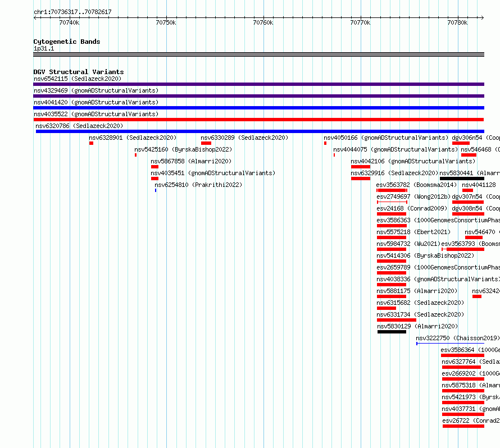
Task: Open the nsv546470 variant label
Action: click(x=482, y=232)
